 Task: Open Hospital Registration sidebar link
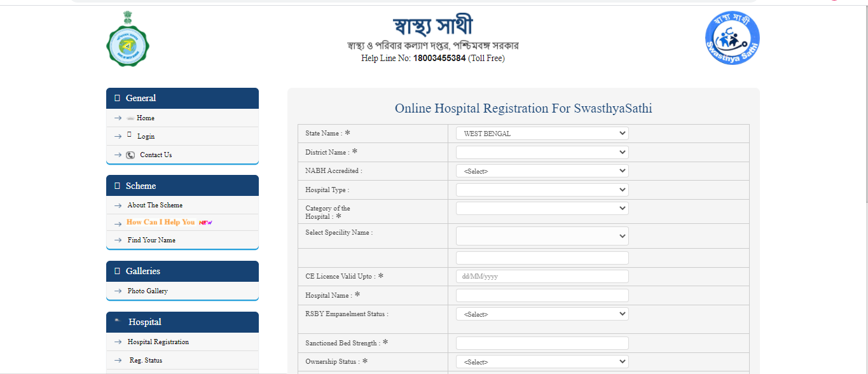pos(158,342)
